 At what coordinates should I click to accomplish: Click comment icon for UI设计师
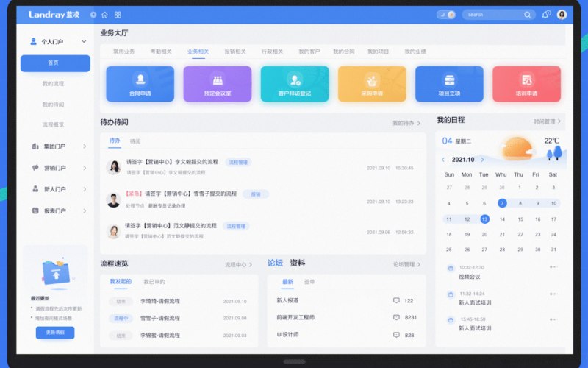[396, 335]
